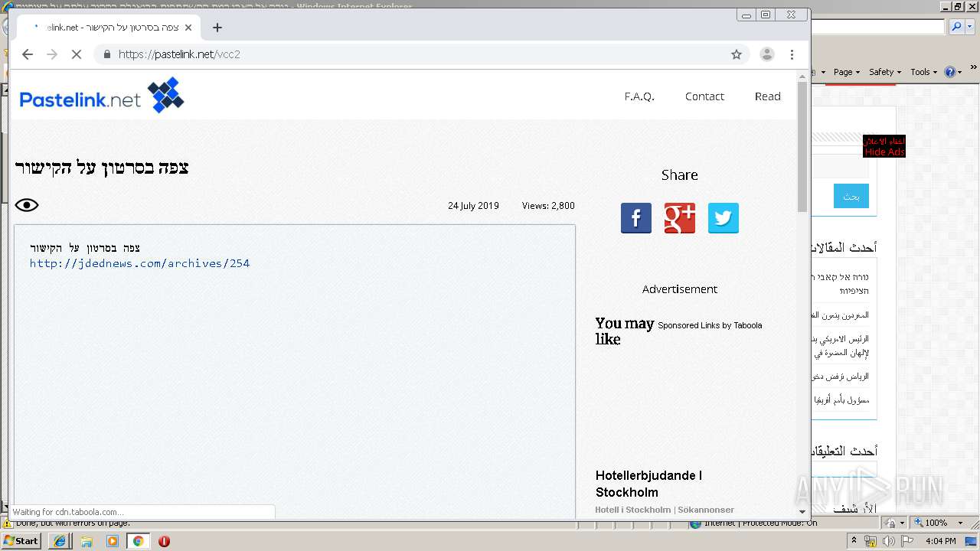The image size is (980, 551).
Task: Open IE Safety dropdown menu
Action: tap(885, 72)
